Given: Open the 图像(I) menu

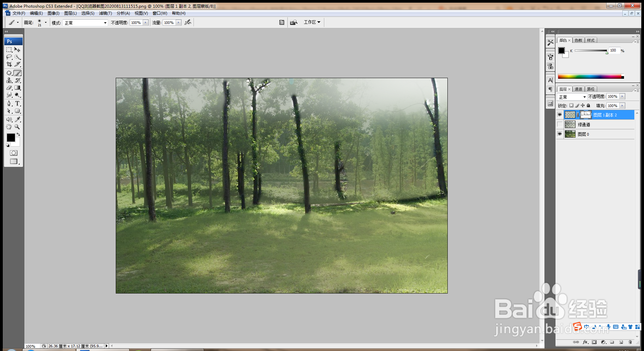Looking at the screenshot, I should (53, 13).
